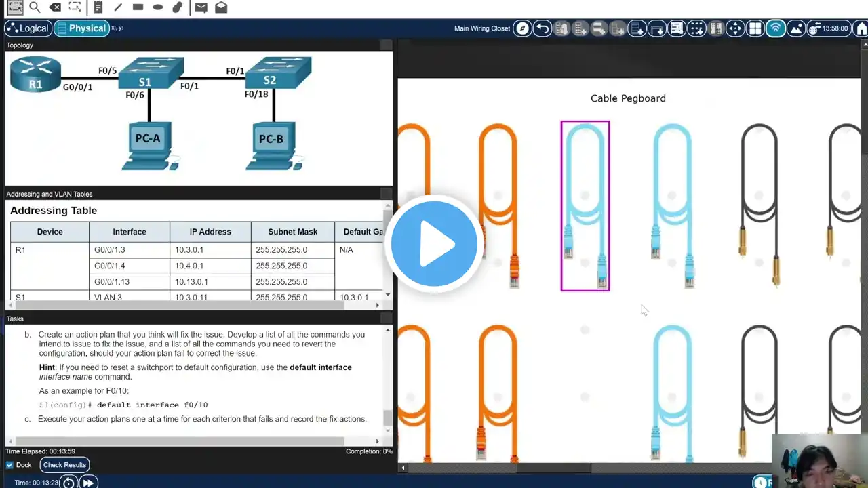Viewport: 868px width, 488px height.
Task: Click the Addressing Table down scroll arrow
Action: tap(388, 295)
